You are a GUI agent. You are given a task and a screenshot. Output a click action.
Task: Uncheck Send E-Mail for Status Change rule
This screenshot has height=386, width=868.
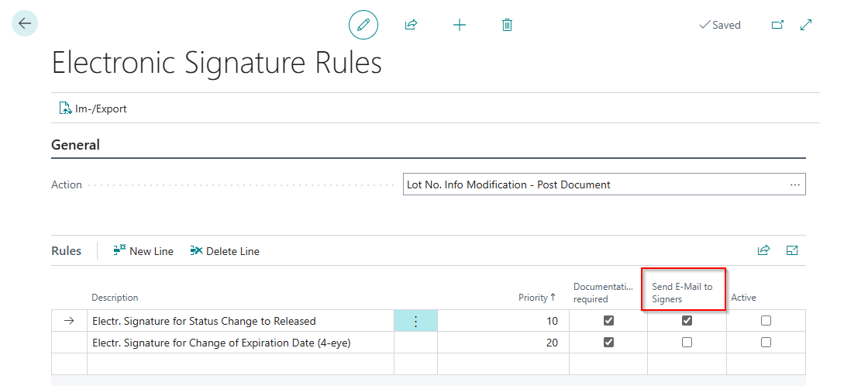click(x=687, y=321)
